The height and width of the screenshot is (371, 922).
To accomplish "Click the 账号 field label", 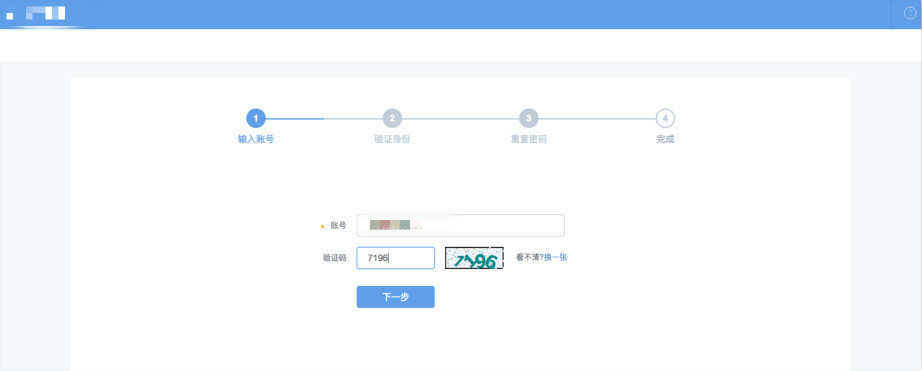I will click(x=338, y=225).
